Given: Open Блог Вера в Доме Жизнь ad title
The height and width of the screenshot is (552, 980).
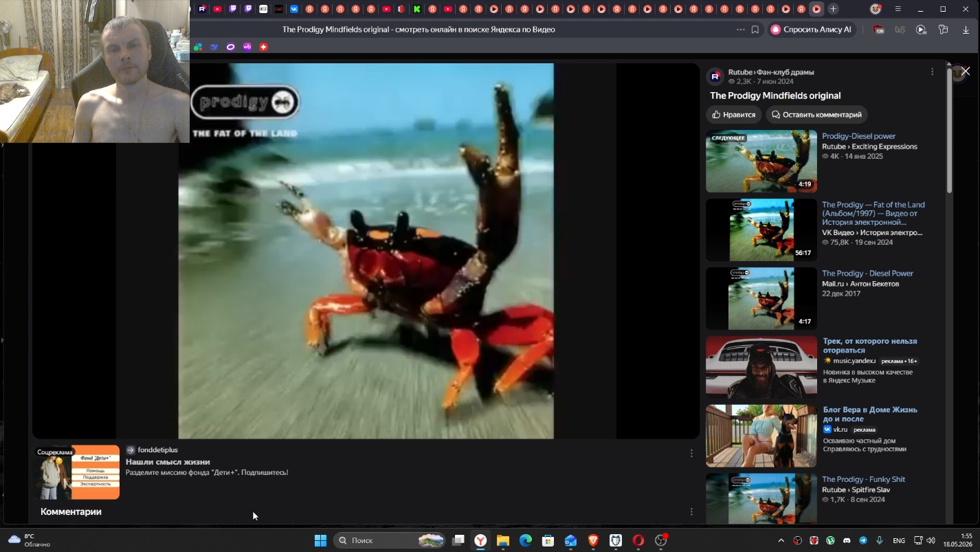Looking at the screenshot, I should coord(870,414).
